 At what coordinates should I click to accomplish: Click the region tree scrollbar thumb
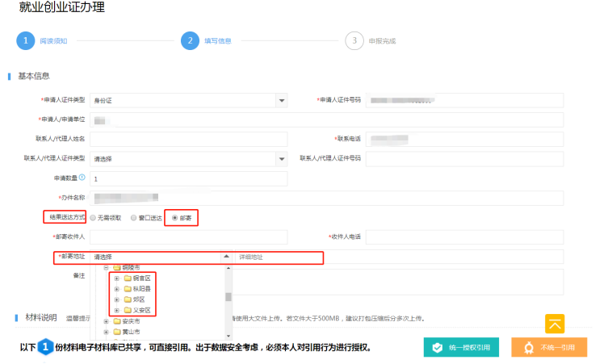point(228,297)
